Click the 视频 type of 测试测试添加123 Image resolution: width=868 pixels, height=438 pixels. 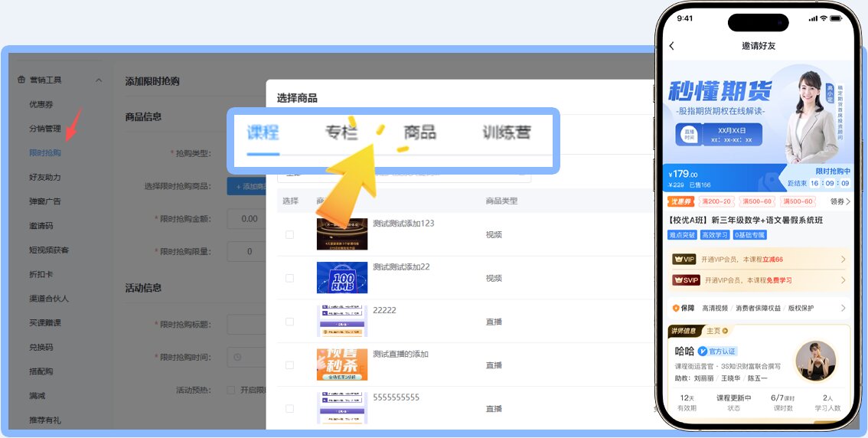(494, 235)
